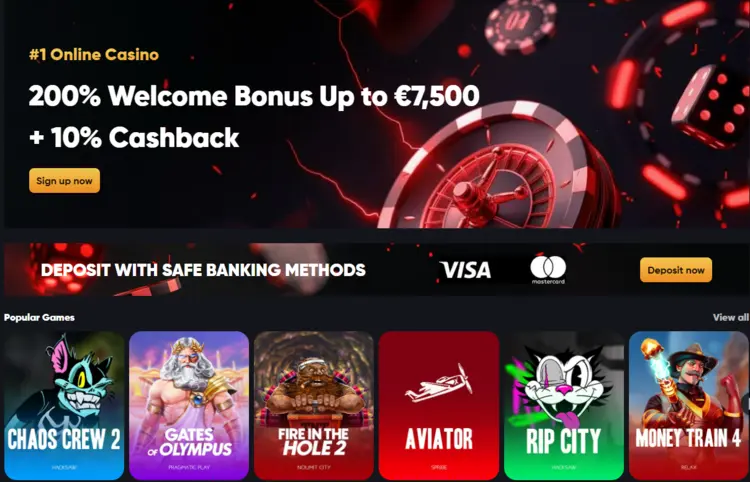The width and height of the screenshot is (750, 482).
Task: Open the Money Train 4 game tile
Action: pos(689,405)
